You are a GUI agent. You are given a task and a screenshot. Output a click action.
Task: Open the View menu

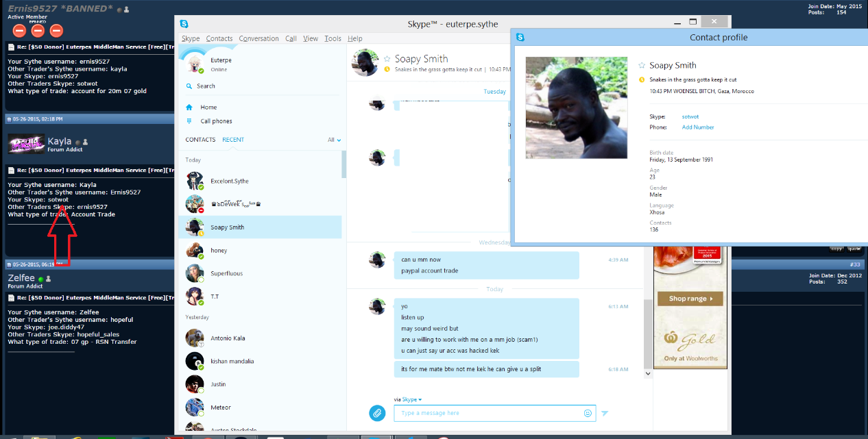click(311, 38)
